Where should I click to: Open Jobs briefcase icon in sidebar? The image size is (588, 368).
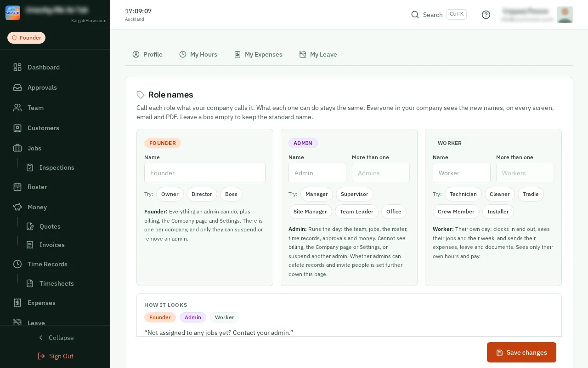coord(17,148)
